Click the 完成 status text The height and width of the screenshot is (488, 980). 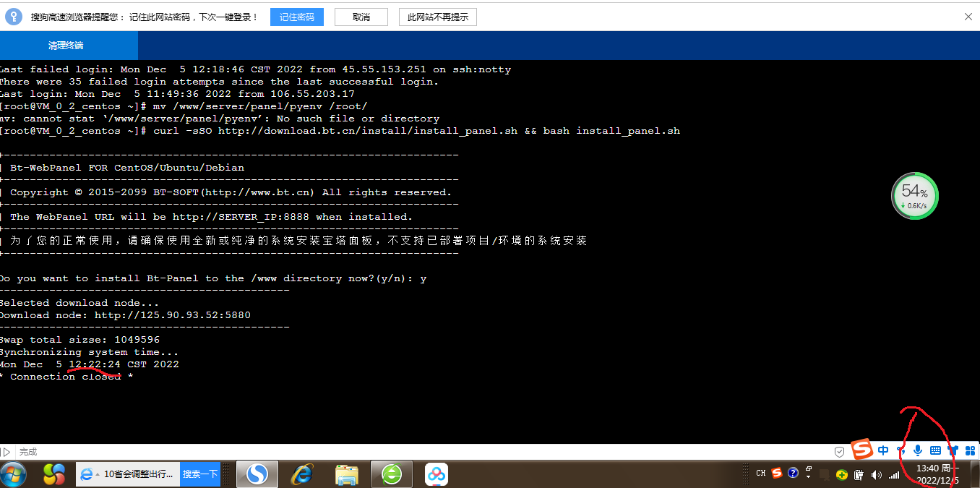pyautogui.click(x=28, y=452)
